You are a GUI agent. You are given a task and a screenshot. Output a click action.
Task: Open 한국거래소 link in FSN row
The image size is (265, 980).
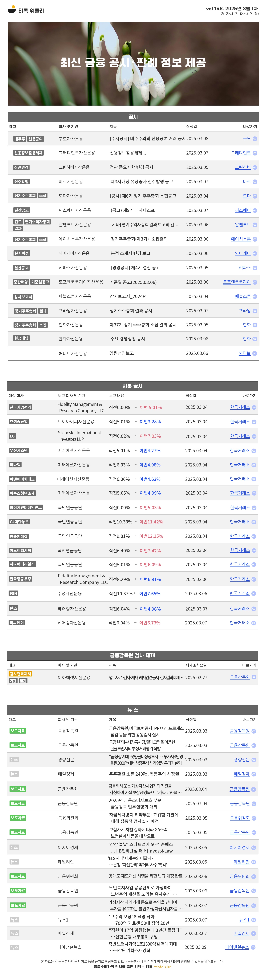coord(239,594)
